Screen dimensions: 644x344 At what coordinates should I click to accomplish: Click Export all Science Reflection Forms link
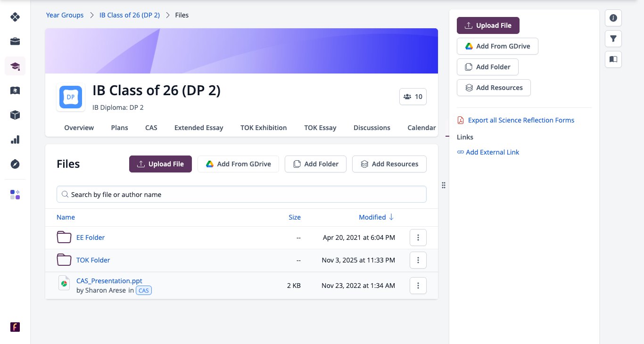click(x=521, y=120)
